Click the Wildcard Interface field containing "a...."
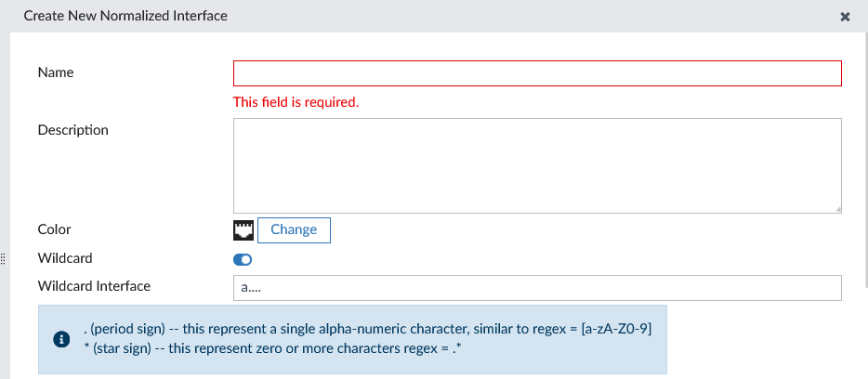This screenshot has width=868, height=379. 537,288
